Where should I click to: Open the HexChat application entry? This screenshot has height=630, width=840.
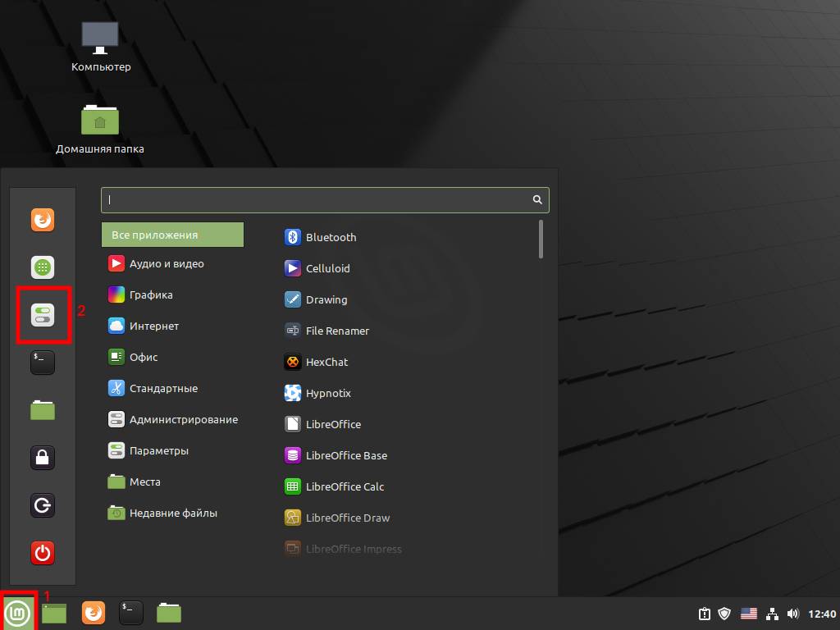tap(326, 362)
